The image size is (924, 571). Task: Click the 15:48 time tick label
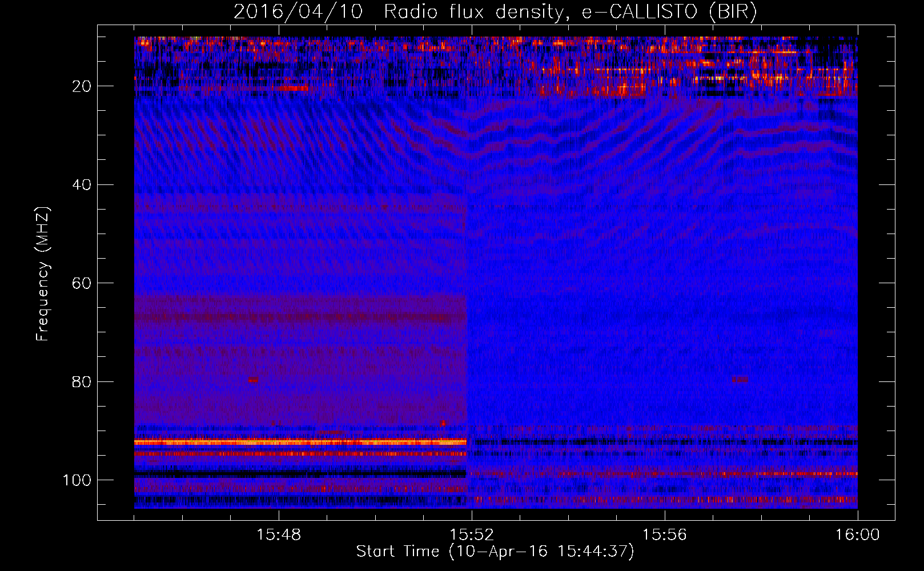pos(279,535)
